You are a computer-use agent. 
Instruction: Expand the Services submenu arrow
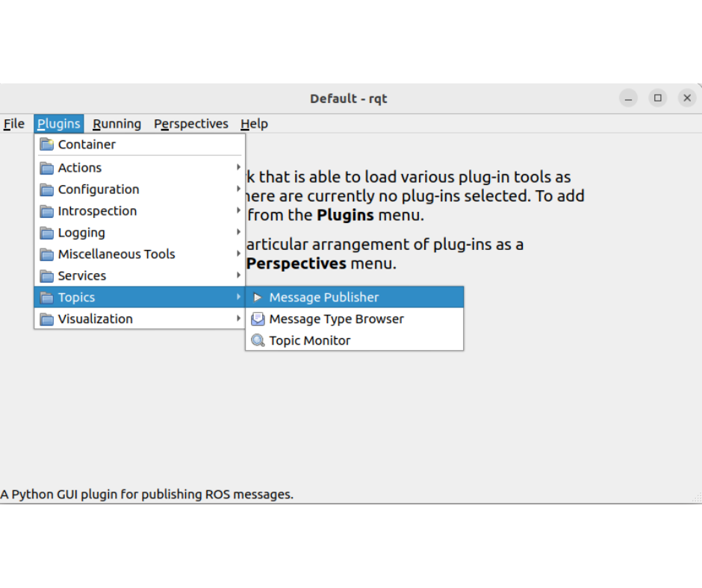pyautogui.click(x=238, y=275)
